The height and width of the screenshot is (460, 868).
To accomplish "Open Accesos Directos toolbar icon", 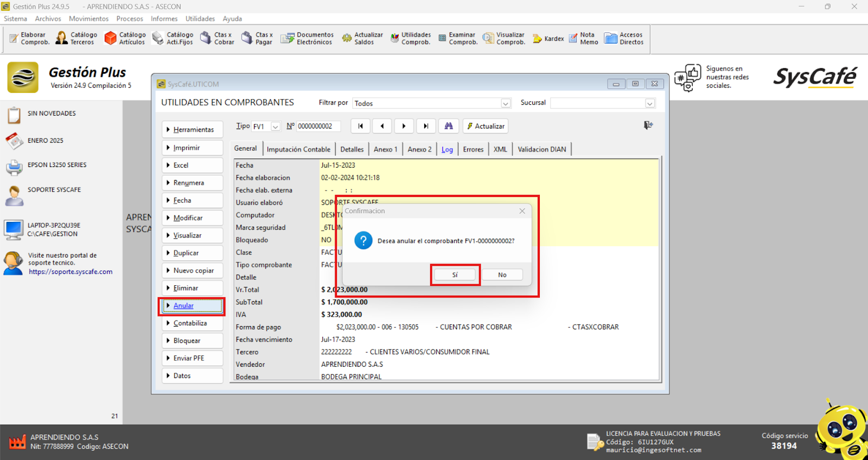I will click(624, 39).
